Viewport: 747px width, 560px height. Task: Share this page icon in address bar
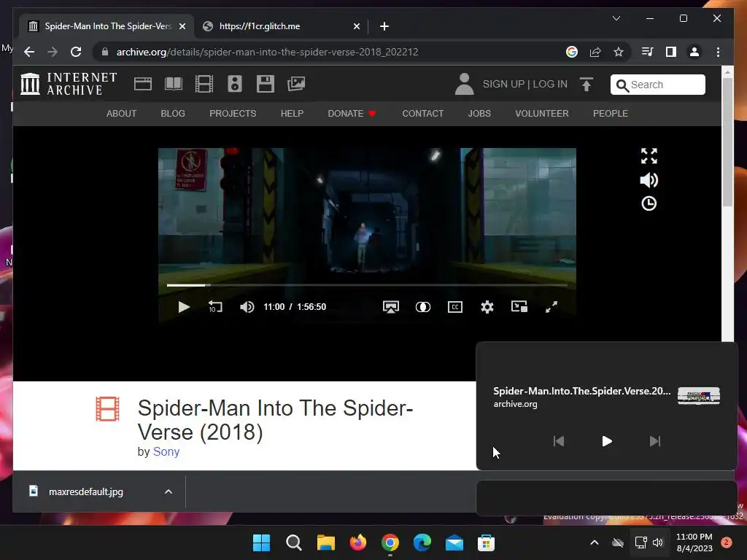[595, 52]
